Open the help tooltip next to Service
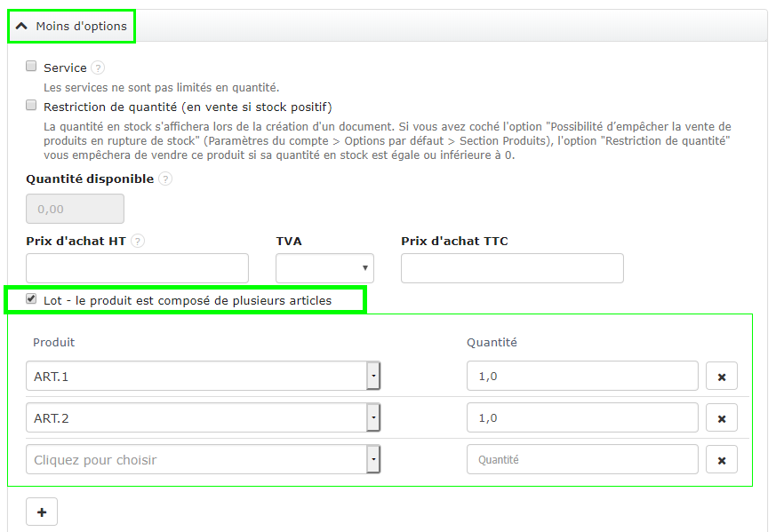The image size is (776, 532). pyautogui.click(x=98, y=67)
